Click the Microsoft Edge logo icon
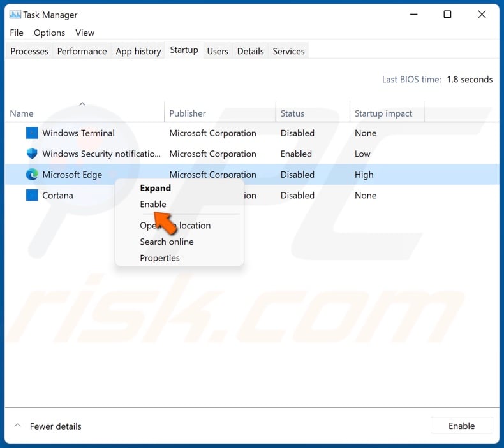 [x=32, y=175]
